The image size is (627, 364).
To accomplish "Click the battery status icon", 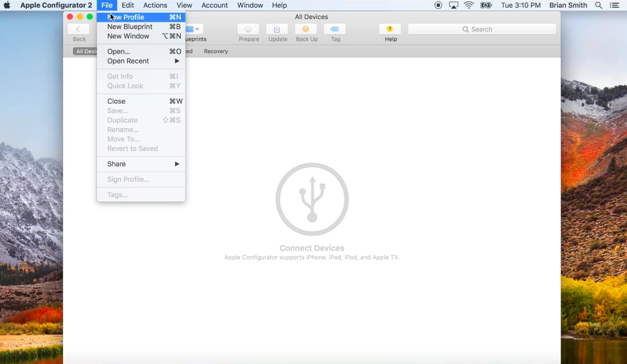I will click(x=486, y=5).
